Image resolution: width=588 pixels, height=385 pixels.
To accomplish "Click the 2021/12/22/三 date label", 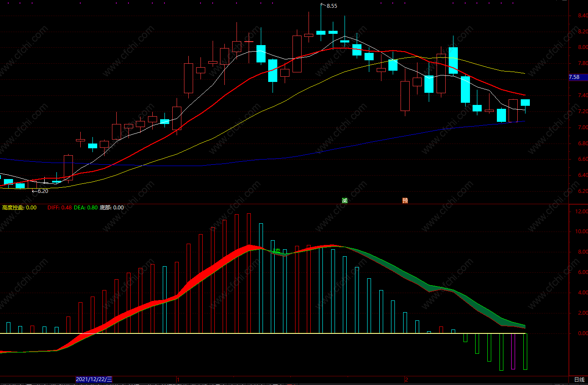I will point(94,379).
